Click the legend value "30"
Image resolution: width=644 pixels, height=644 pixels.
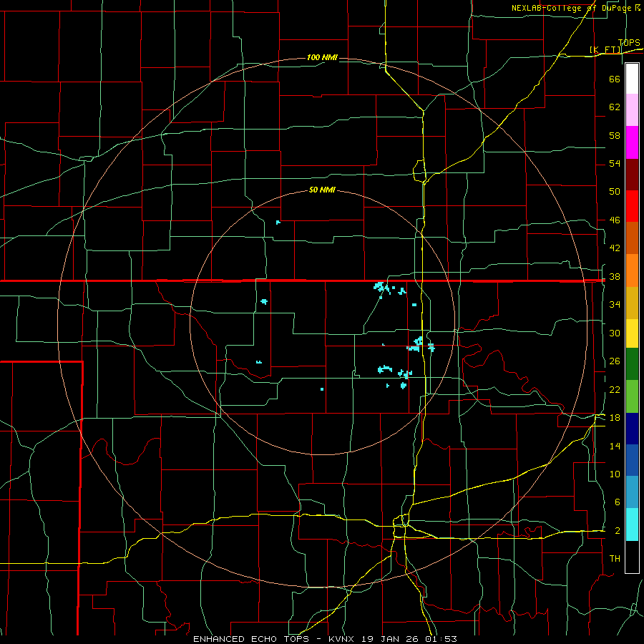pos(615,333)
